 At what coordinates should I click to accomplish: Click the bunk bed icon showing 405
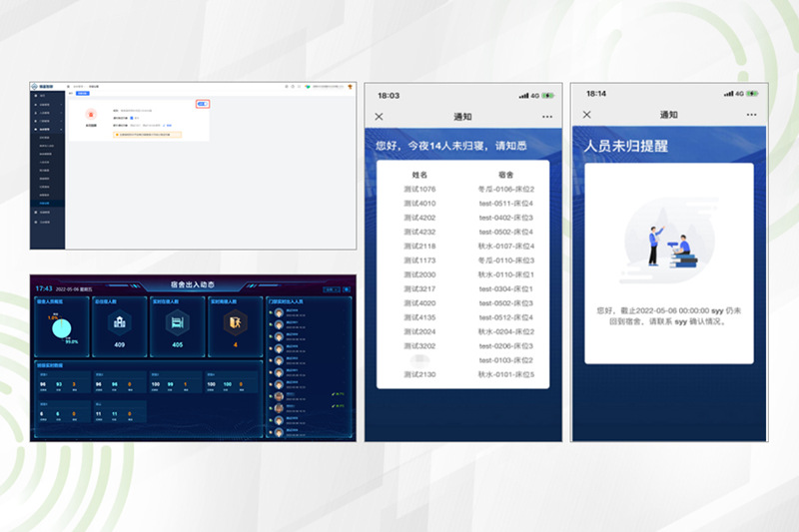pyautogui.click(x=177, y=322)
